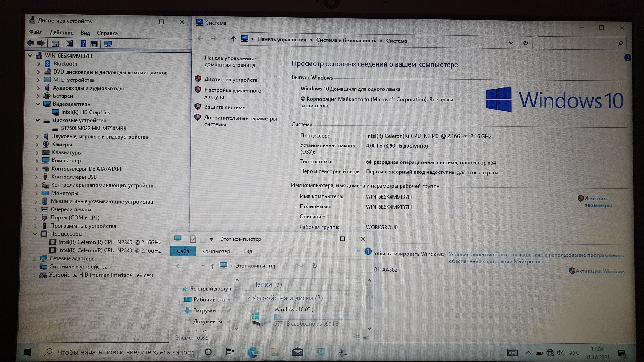Open the System address bar history dropdown
This screenshot has height=362, width=644.
pyautogui.click(x=511, y=43)
